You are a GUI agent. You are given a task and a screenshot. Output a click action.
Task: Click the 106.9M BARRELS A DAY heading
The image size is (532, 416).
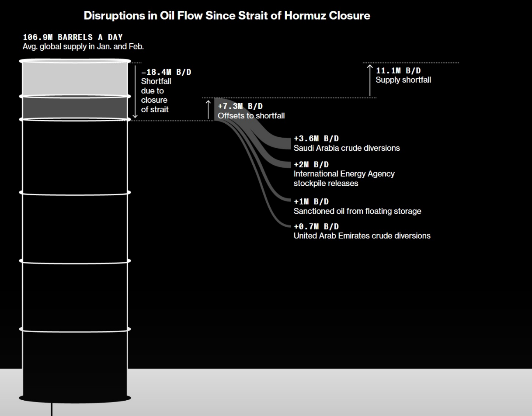[73, 37]
